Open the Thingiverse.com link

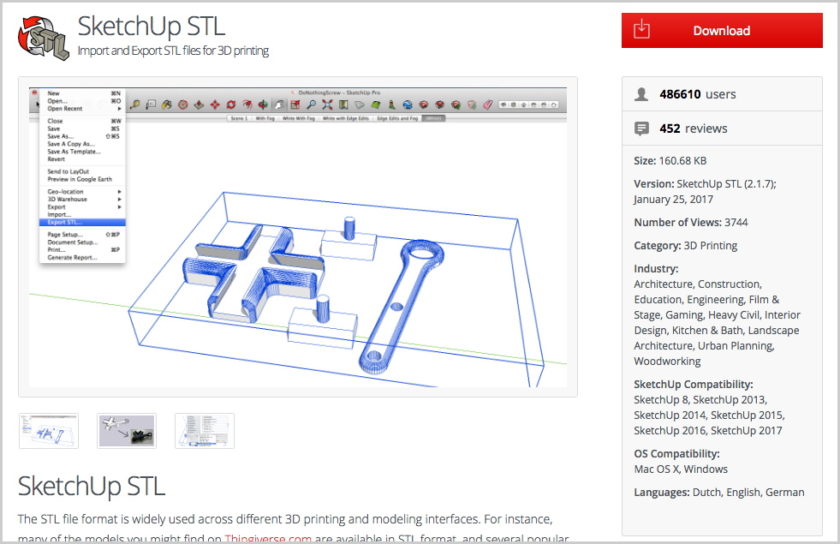pyautogui.click(x=267, y=538)
